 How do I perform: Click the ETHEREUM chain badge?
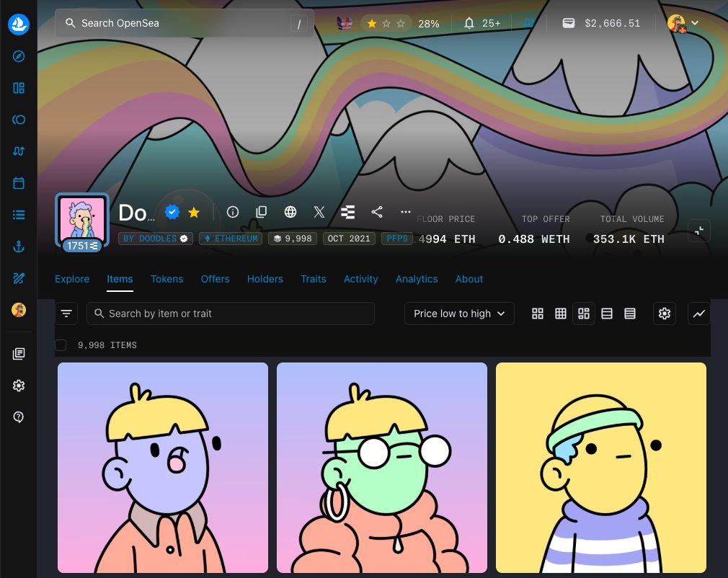[231, 239]
